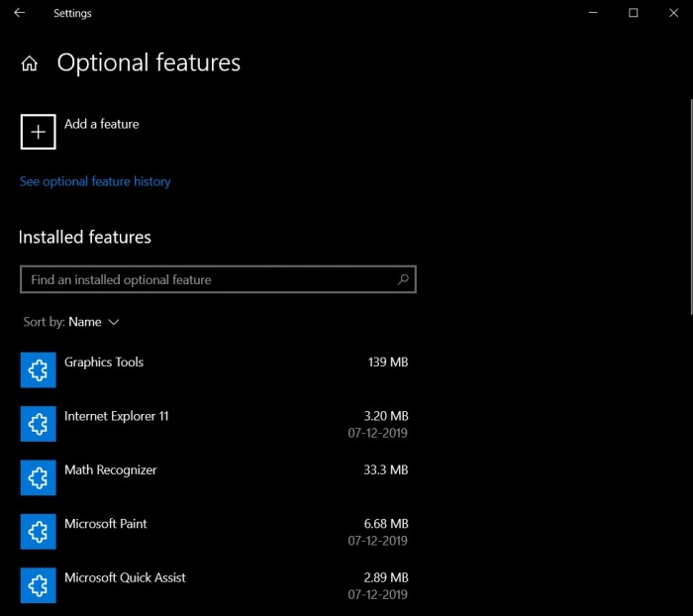Click the Add a feature label
This screenshot has height=616, width=693.
[101, 124]
